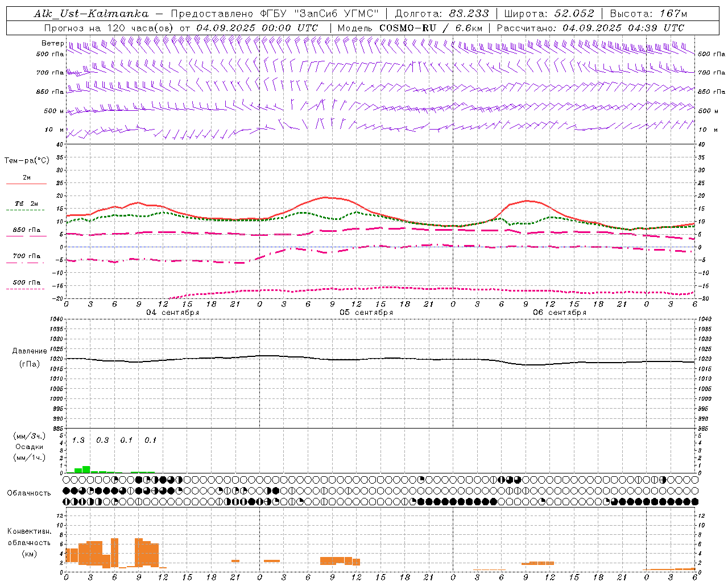Select the Давление panel label

coord(30,351)
